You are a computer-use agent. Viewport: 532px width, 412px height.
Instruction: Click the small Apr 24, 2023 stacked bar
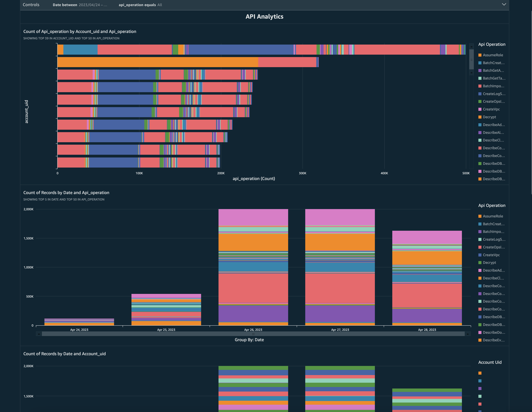click(79, 322)
